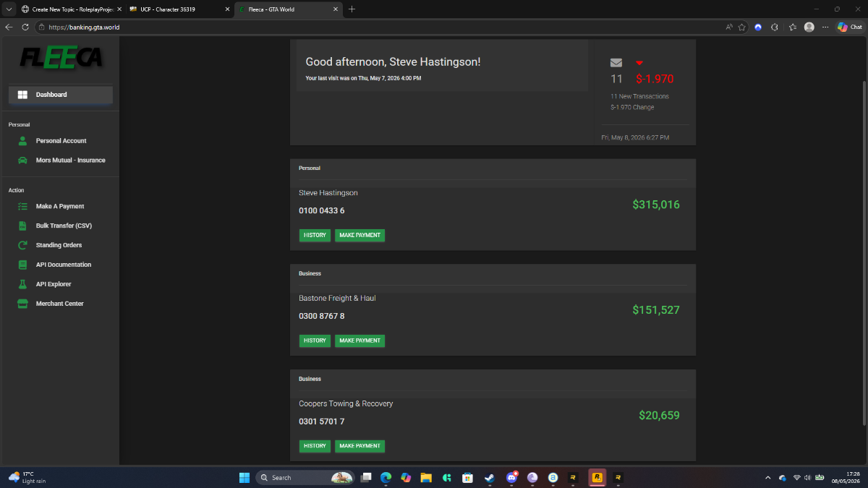Make Payment from Coopers Towing & Recovery

click(x=359, y=446)
